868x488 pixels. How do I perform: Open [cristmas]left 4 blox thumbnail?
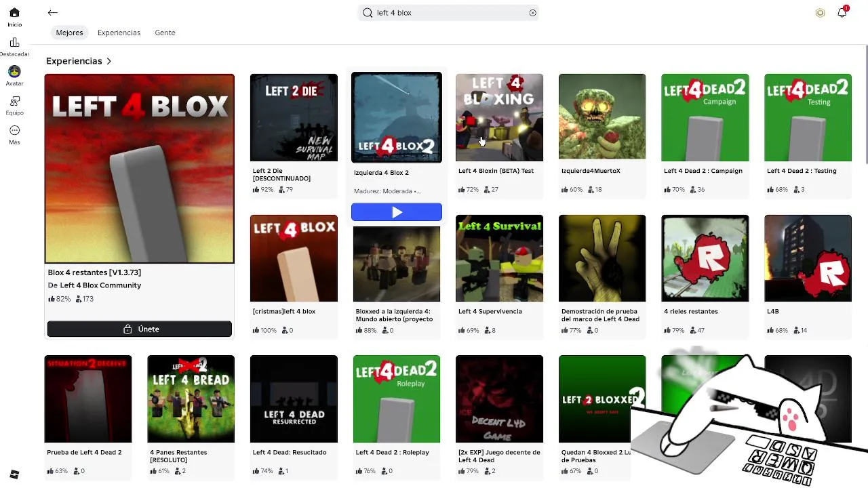pyautogui.click(x=294, y=258)
